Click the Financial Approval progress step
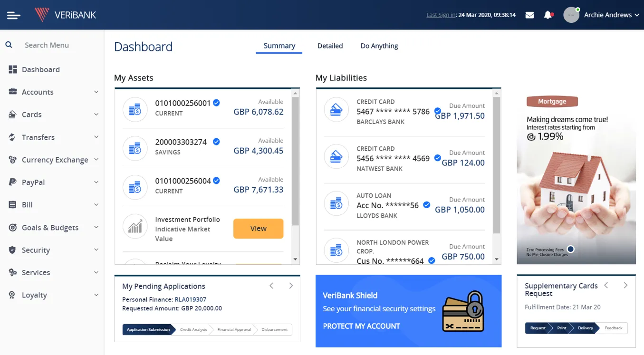The image size is (644, 355). coord(234,329)
